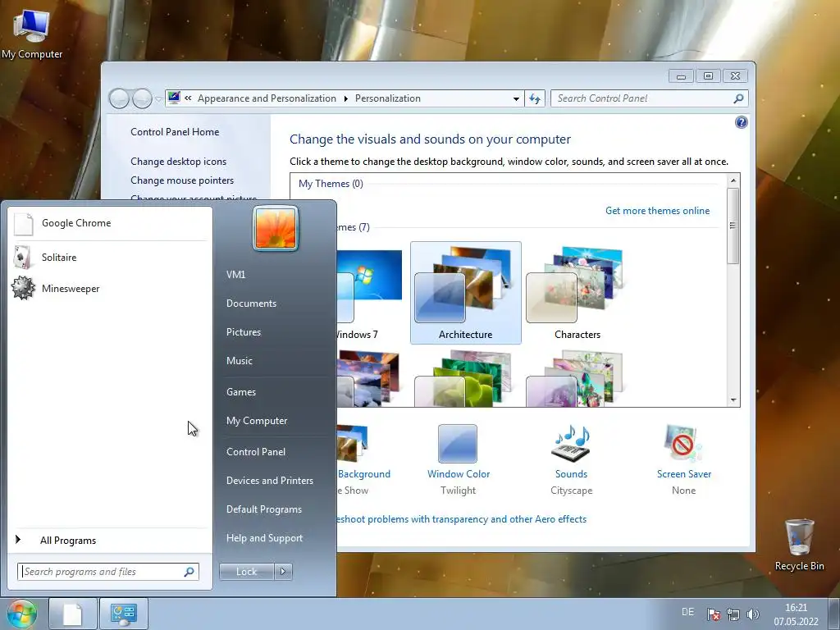This screenshot has width=840, height=630.
Task: Focus the Search Control Panel field
Action: point(650,98)
